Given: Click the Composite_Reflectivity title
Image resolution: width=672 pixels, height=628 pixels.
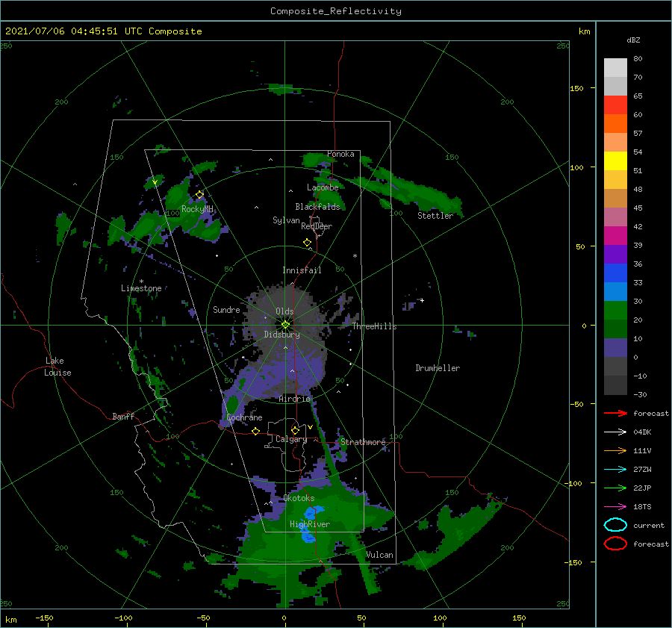Looking at the screenshot, I should (x=336, y=11).
